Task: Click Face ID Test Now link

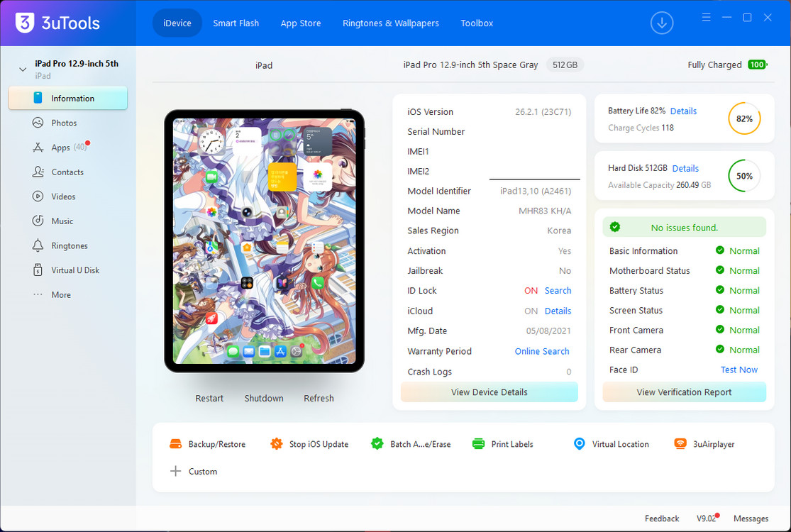Action: point(739,370)
